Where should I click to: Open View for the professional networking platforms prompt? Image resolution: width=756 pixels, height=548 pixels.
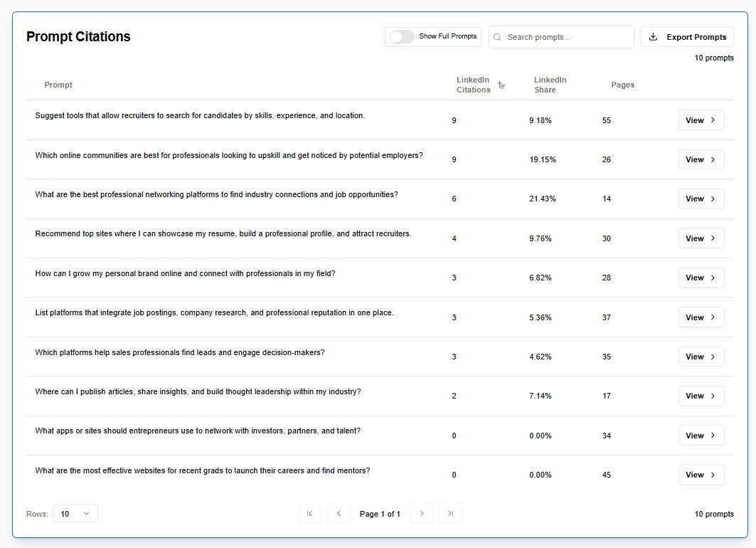click(701, 199)
